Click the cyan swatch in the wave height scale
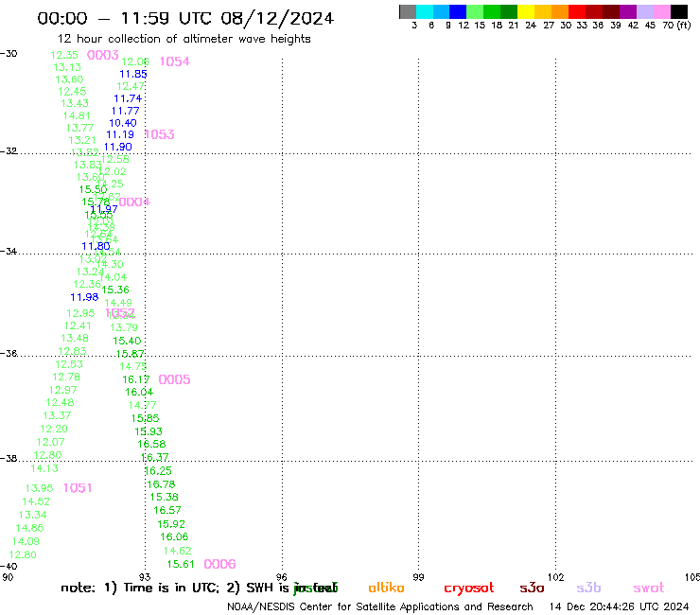 [425, 11]
